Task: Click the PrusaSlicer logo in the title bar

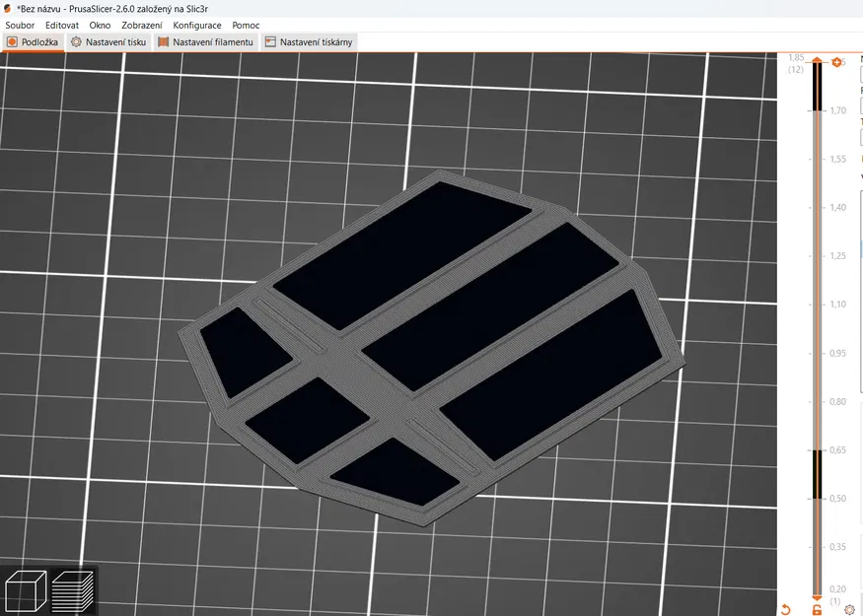Action: [7, 9]
